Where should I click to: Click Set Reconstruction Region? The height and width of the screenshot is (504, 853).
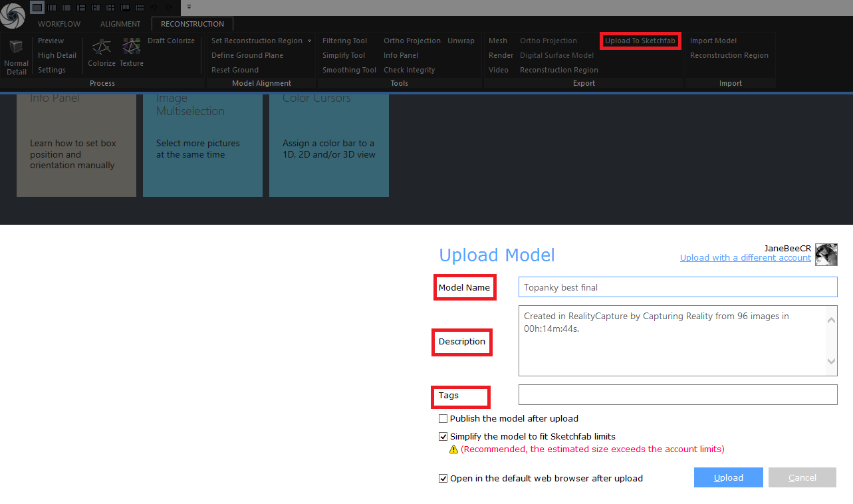point(257,41)
